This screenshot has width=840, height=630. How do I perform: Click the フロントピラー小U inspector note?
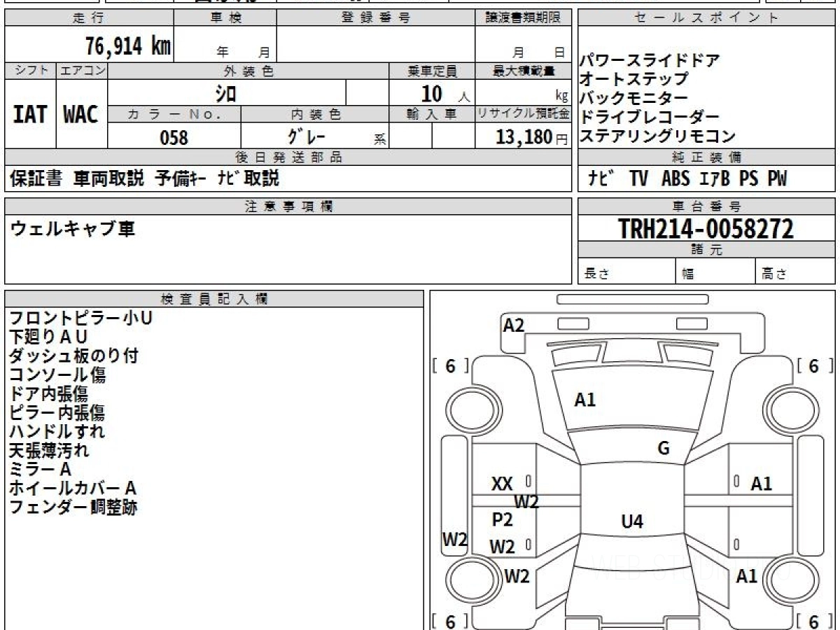pos(80,318)
